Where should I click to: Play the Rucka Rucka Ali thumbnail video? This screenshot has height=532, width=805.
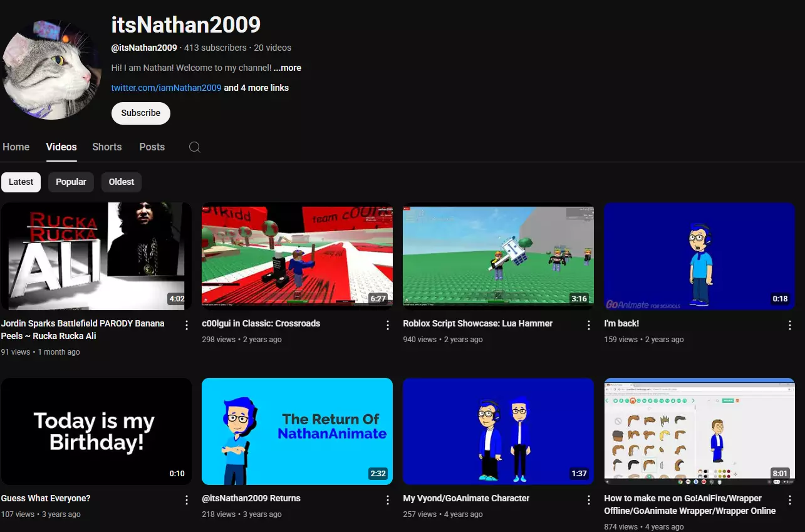tap(96, 256)
